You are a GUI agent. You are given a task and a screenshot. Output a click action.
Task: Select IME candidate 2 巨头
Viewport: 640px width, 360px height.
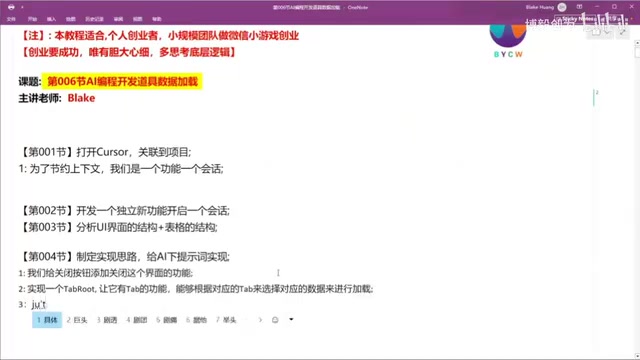(77, 320)
